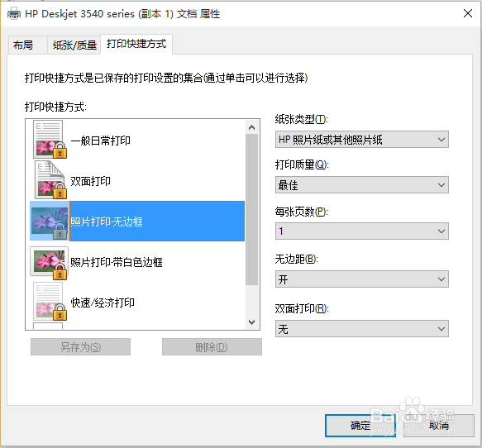
Task: Open the 每张页数 dropdown showing 1
Action: tap(362, 231)
